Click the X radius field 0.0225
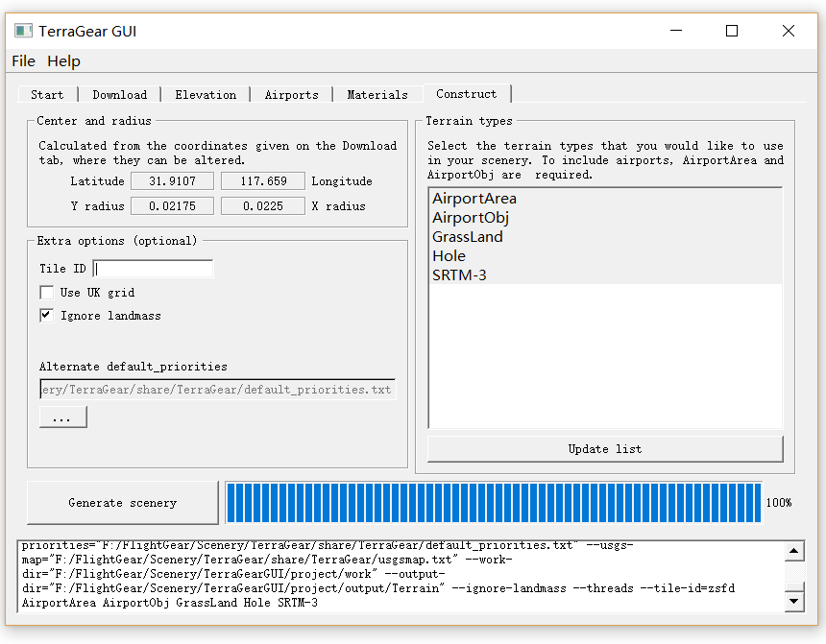This screenshot has width=826, height=644. 263,206
